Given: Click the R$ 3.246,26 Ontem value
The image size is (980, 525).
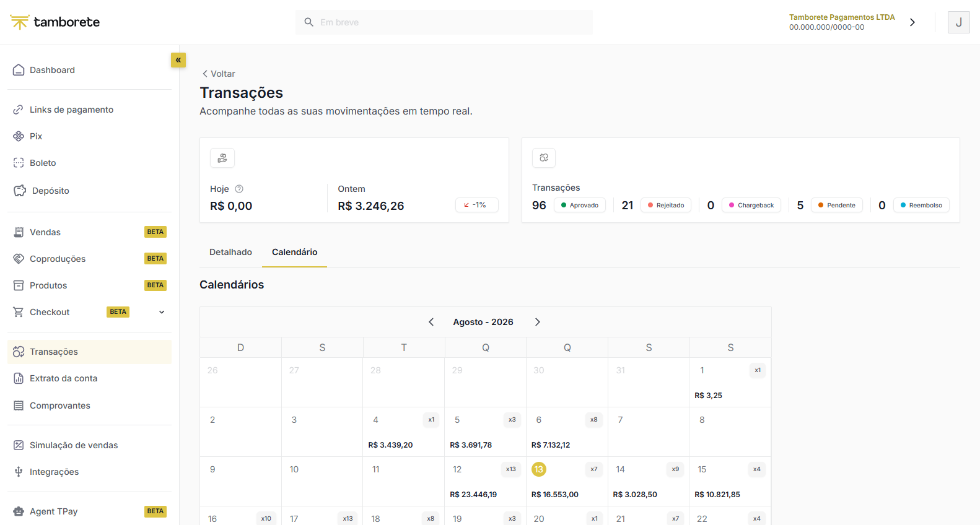Looking at the screenshot, I should (371, 206).
